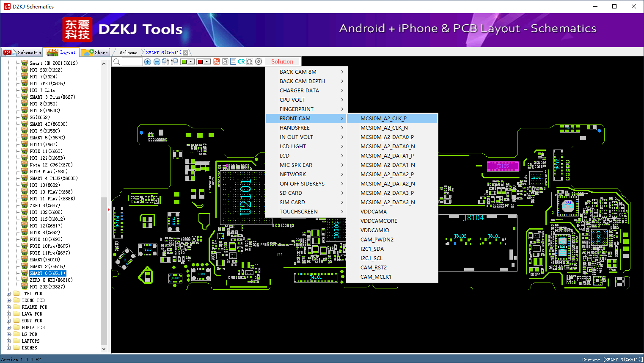Open the CHARGER DATA submenu
Image resolution: width=644 pixels, height=363 pixels.
pyautogui.click(x=307, y=91)
